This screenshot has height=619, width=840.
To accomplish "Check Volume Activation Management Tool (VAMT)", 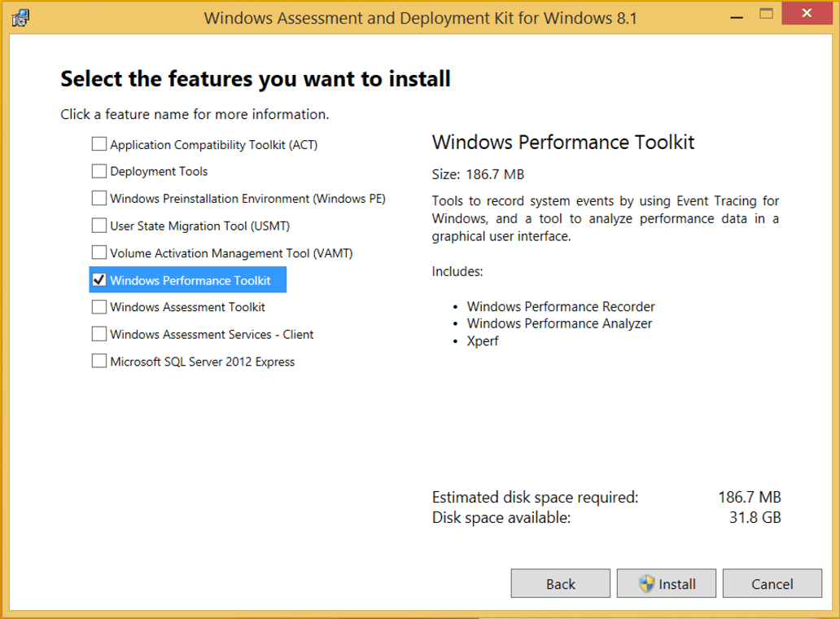I will [x=98, y=252].
